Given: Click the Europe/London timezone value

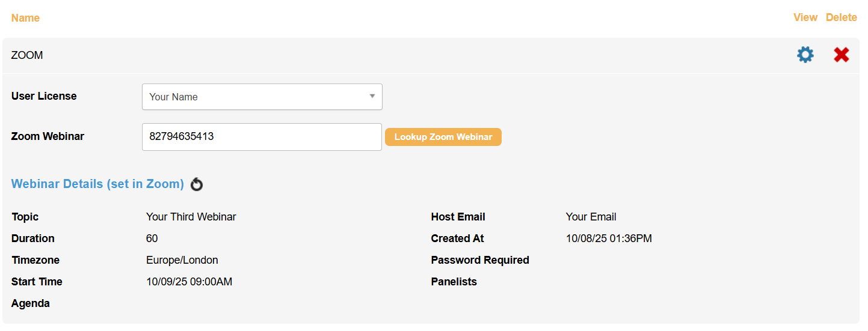Looking at the screenshot, I should point(182,260).
